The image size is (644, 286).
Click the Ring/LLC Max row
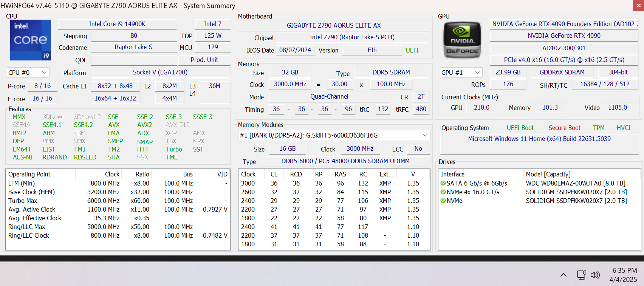tap(118, 227)
